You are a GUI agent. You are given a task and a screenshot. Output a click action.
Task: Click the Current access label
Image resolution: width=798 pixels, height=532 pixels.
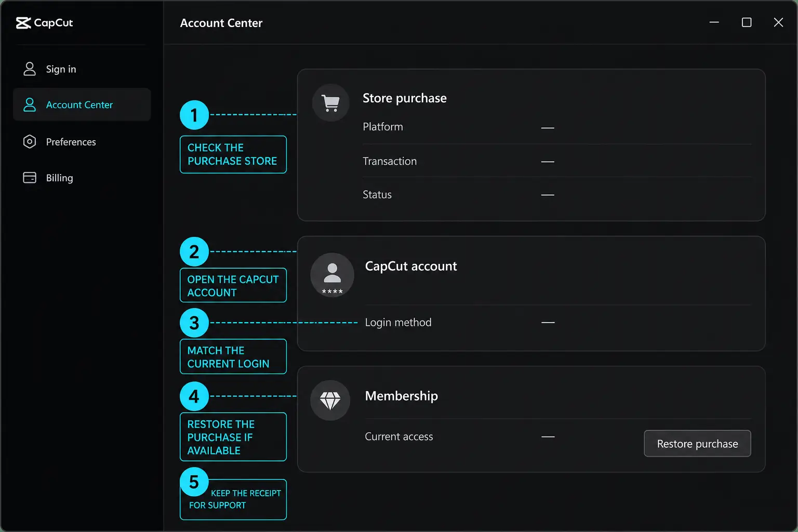(399, 436)
